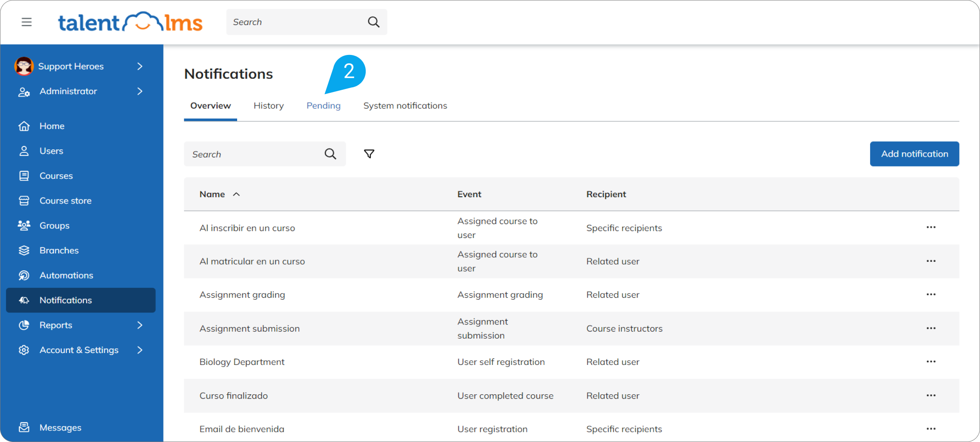Open Messages from the sidebar
The height and width of the screenshot is (442, 980).
coord(60,428)
